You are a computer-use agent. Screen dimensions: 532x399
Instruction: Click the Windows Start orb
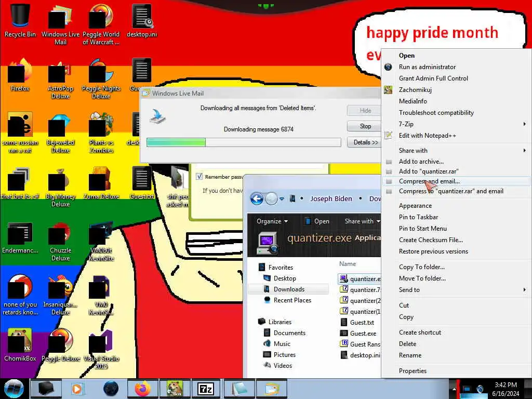click(x=14, y=389)
